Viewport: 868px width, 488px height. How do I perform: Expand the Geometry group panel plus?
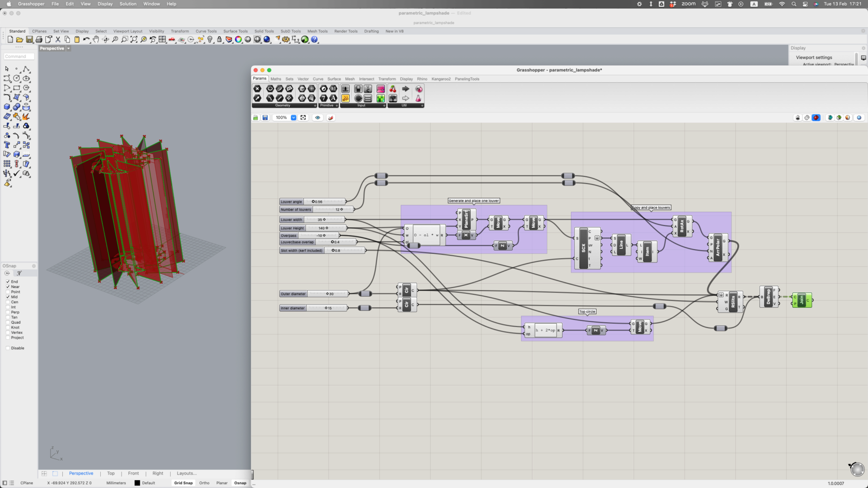[315, 106]
